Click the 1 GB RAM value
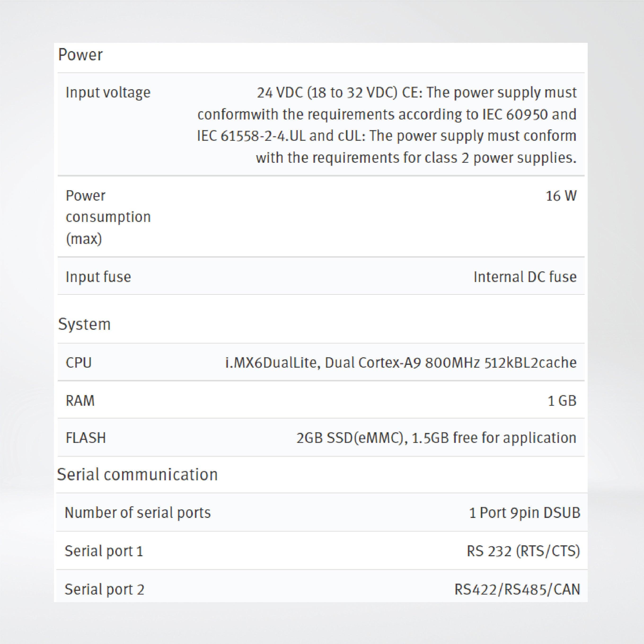This screenshot has width=644, height=644. [562, 401]
